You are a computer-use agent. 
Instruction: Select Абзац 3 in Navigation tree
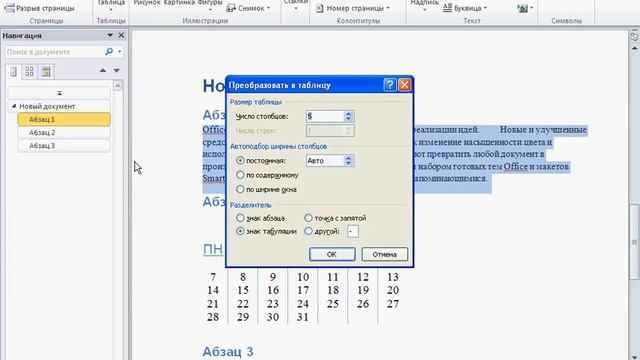(x=64, y=146)
